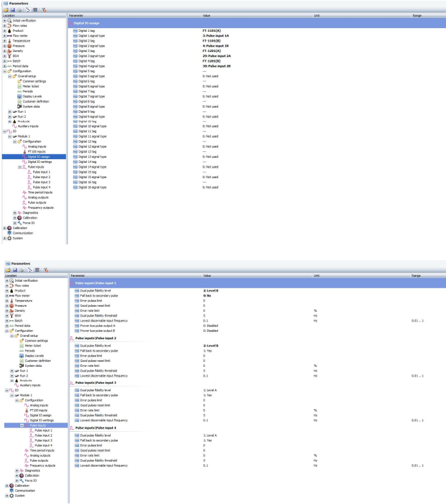Viewport: 446px width, 504px height.
Task: Click the Pressure gauge icon in top window
Action: [9, 46]
